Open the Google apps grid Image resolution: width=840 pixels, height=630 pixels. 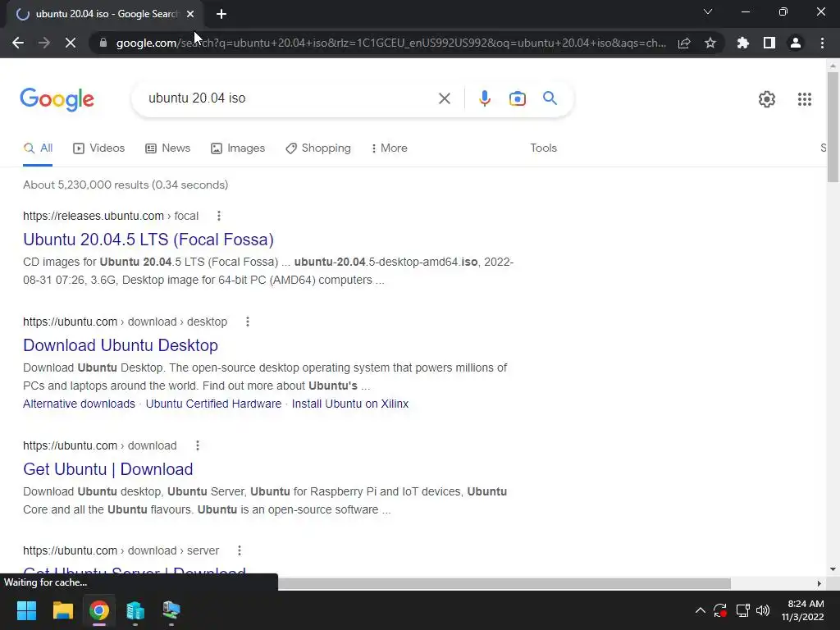[804, 99]
